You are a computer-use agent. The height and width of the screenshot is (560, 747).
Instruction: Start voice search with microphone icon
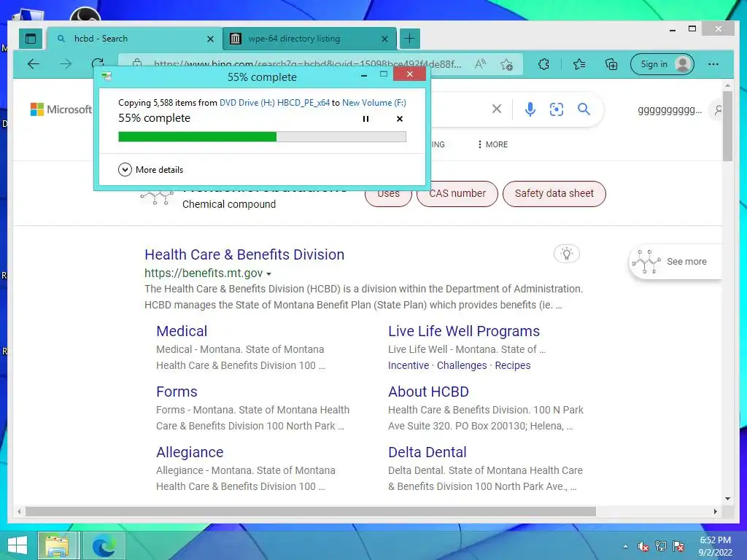(x=530, y=109)
